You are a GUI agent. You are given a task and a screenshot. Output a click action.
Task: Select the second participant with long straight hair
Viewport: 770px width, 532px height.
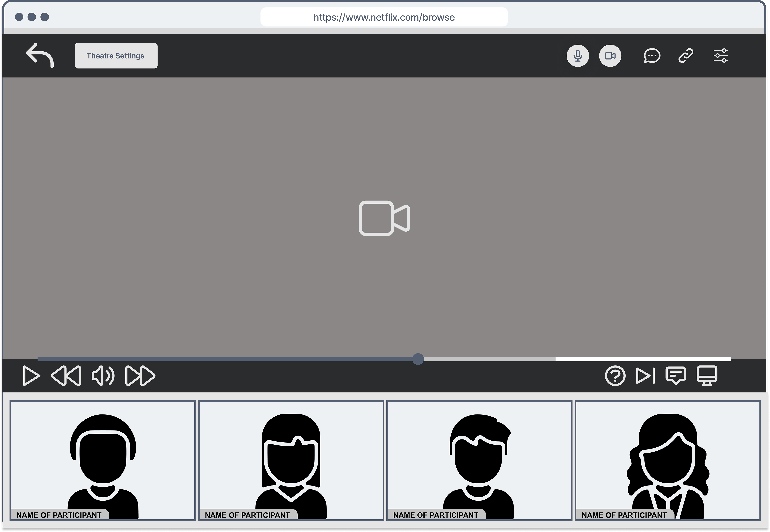coord(291,460)
